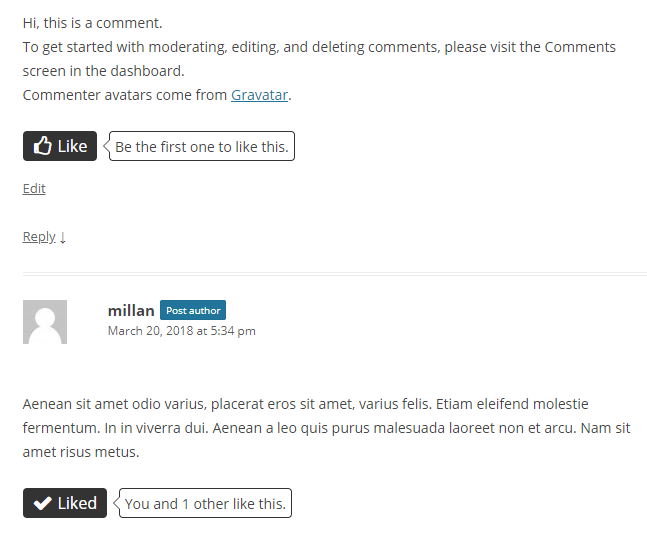Like the first comment
This screenshot has height=535, width=647.
[60, 146]
